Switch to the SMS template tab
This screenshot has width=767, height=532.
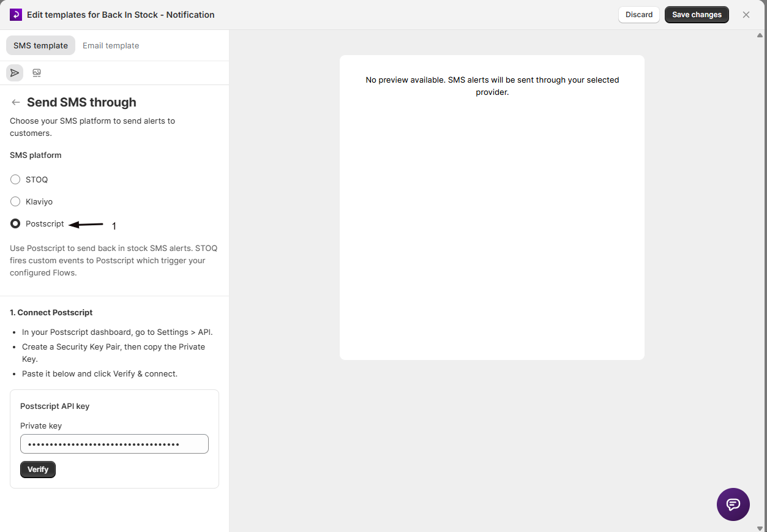pos(40,45)
